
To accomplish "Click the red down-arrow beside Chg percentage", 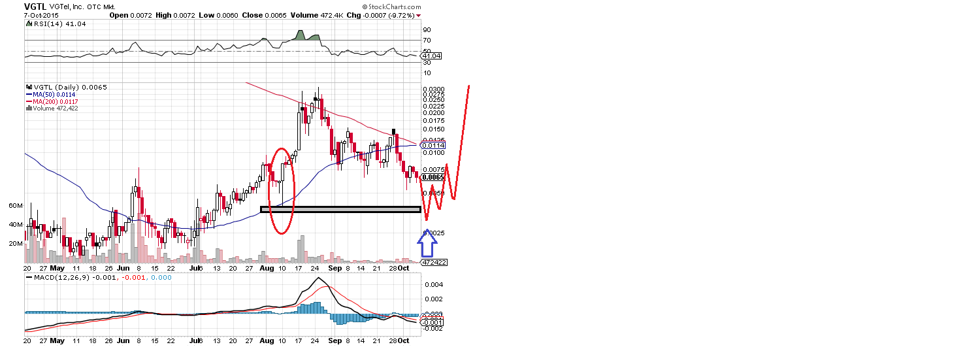I will 419,15.
